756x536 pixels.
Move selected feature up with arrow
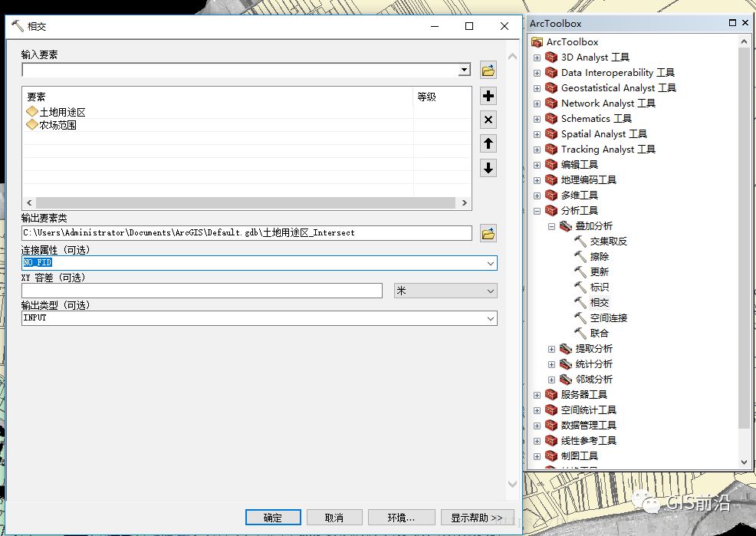(x=488, y=143)
